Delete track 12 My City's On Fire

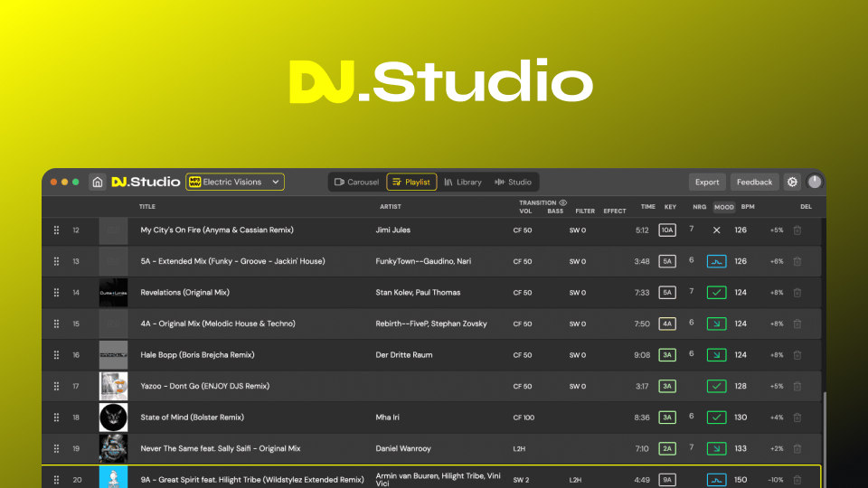pos(797,230)
